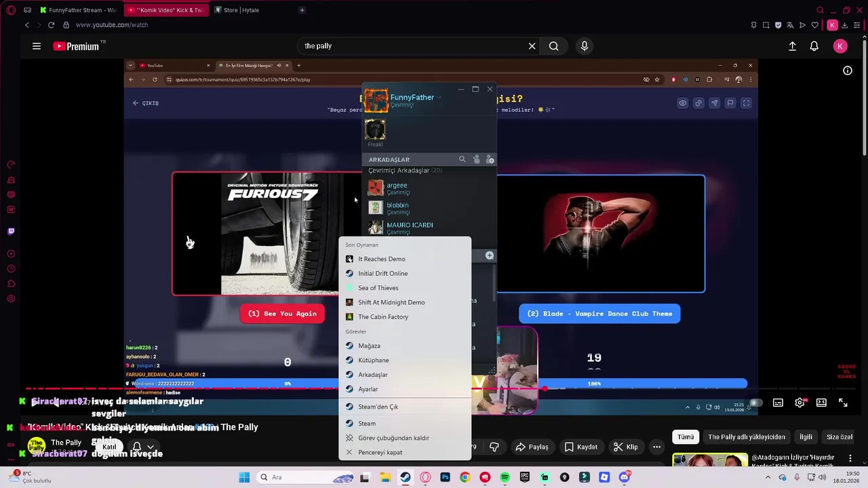This screenshot has width=868, height=488.
Task: Open Discord from the taskbar
Action: (x=625, y=477)
